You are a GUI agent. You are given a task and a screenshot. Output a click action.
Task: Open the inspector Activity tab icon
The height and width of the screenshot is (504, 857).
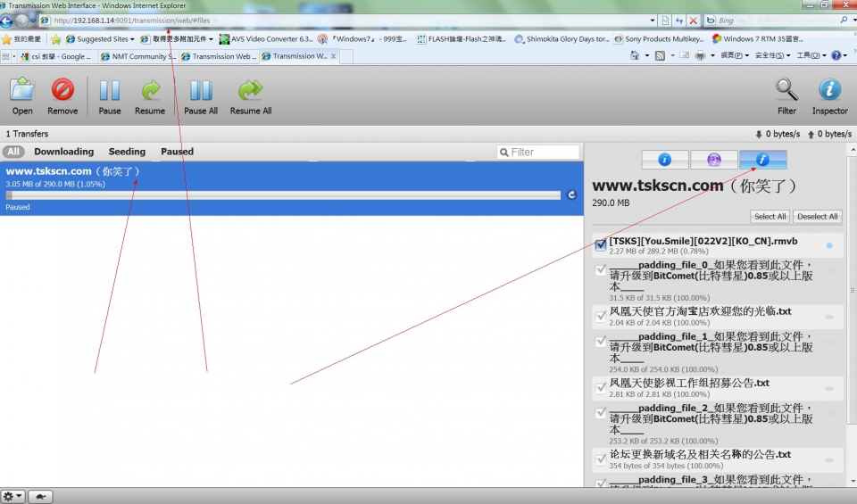click(x=714, y=160)
